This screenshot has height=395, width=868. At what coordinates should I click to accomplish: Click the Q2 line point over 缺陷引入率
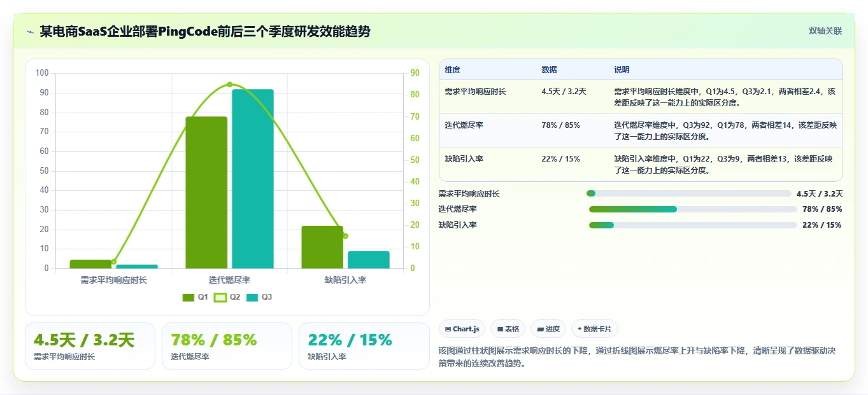point(345,236)
